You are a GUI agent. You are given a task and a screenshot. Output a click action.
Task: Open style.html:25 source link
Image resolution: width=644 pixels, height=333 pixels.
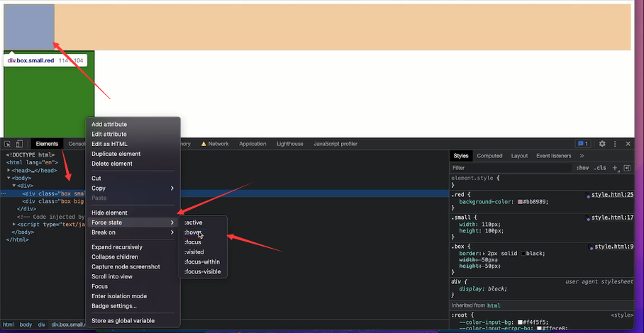(x=612, y=194)
